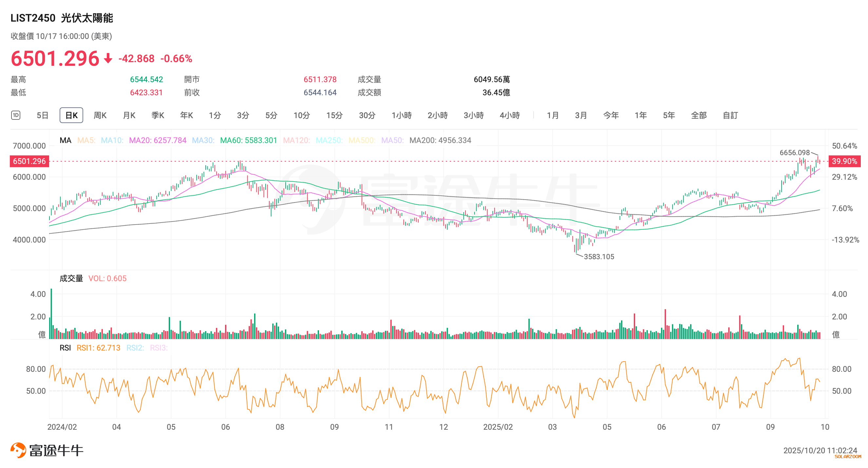Open the 成交量 volume indicator settings
Screen dimensions: 868x468
point(71,279)
